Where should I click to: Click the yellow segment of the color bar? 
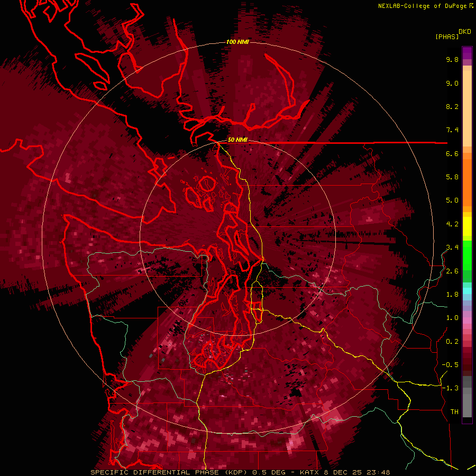[x=467, y=226]
